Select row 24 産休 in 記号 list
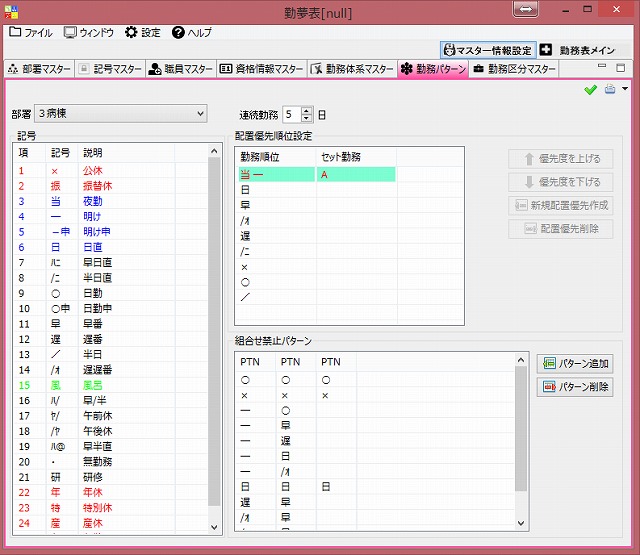This screenshot has height=555, width=640. (110, 523)
